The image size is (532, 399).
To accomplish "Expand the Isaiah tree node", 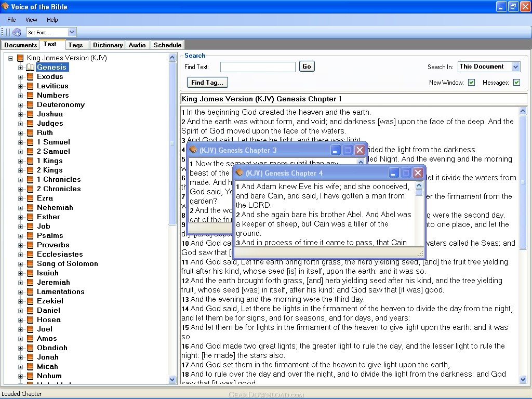I will 21,273.
